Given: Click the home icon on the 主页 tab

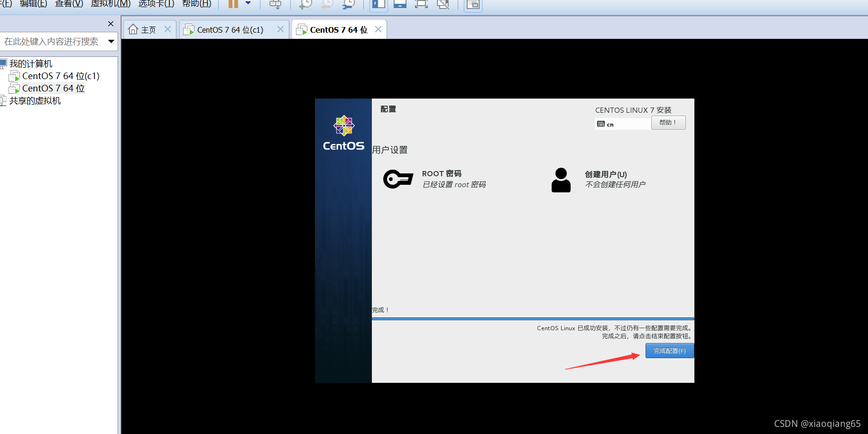Looking at the screenshot, I should pos(133,29).
